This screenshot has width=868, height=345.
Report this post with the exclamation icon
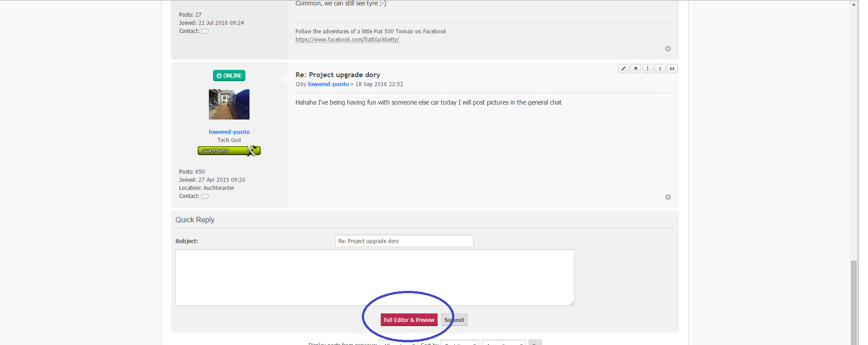tap(647, 69)
